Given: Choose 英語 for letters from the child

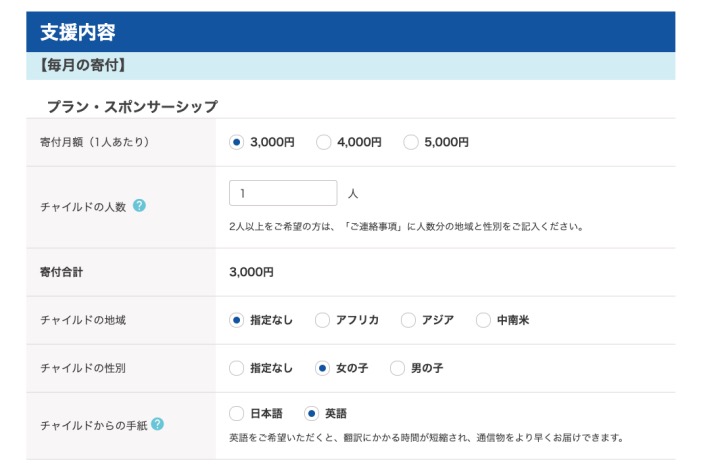Looking at the screenshot, I should pyautogui.click(x=312, y=413).
